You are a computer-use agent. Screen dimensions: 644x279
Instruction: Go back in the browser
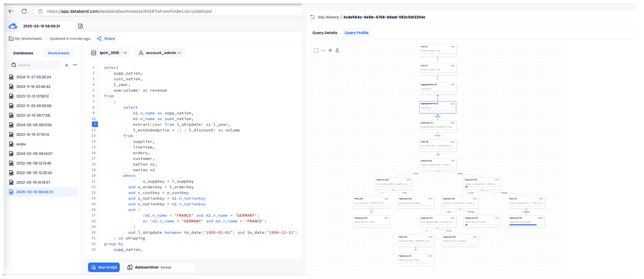pyautogui.click(x=11, y=11)
